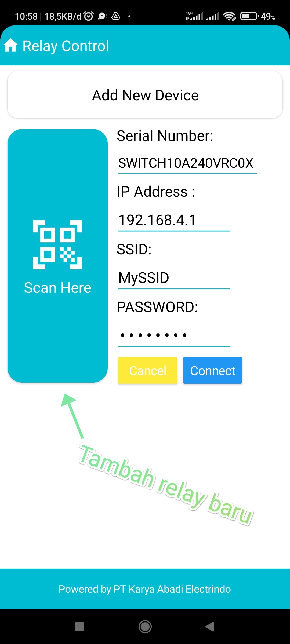Tap the circular Android home button

[145, 627]
